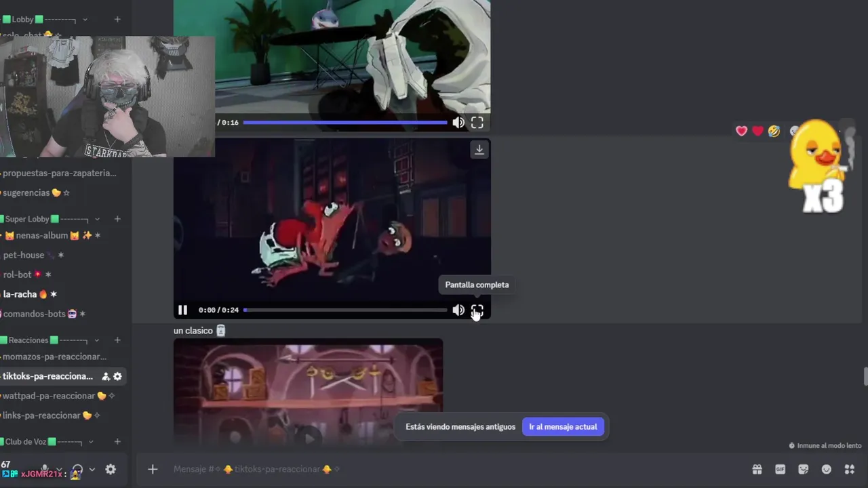Open the gift picker
The width and height of the screenshot is (868, 488).
[757, 469]
